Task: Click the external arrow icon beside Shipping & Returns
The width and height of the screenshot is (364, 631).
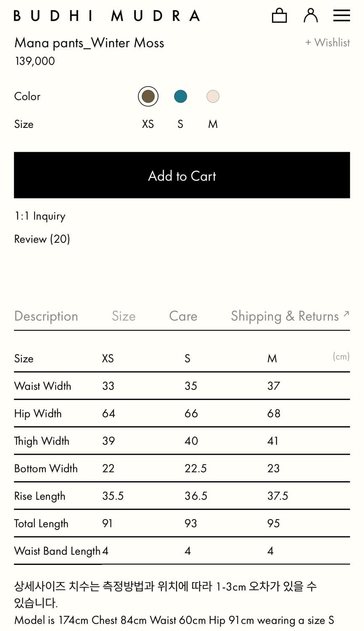Action: [346, 314]
